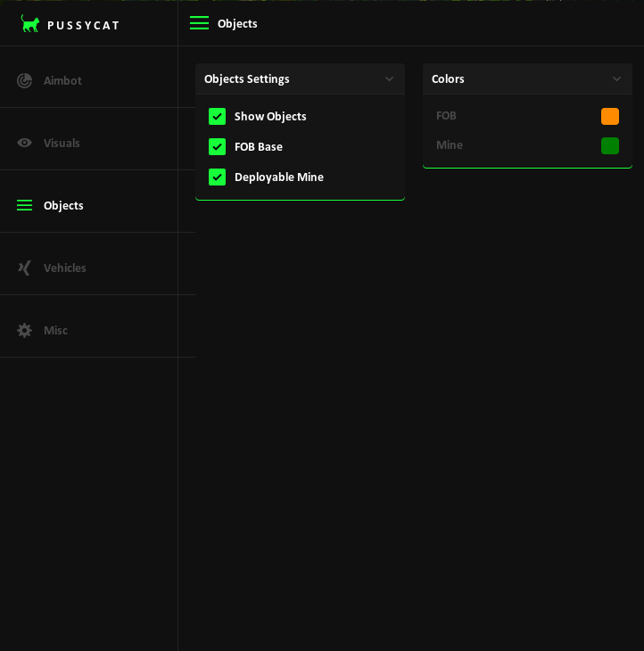Viewport: 644px width, 651px height.
Task: Disable the Show Objects checkbox
Action: 217,116
